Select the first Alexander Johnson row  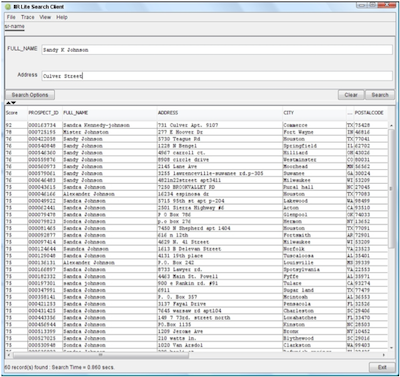coord(197,194)
